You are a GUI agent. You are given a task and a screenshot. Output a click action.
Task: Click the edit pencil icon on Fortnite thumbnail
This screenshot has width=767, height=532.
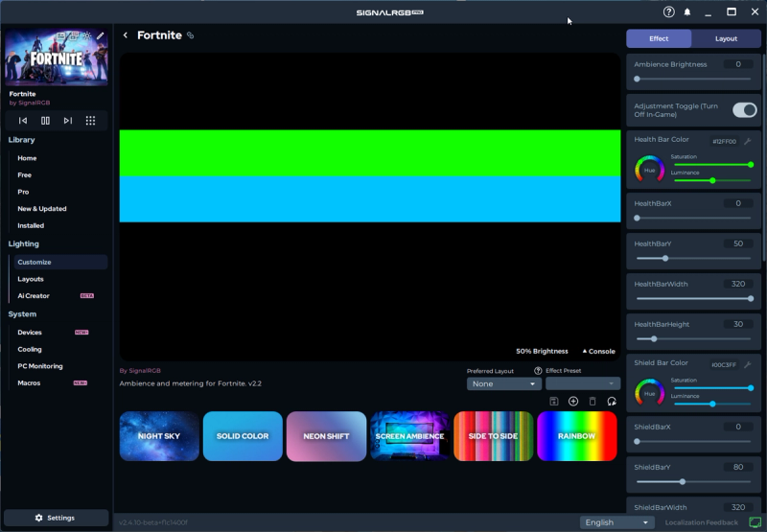tap(100, 36)
